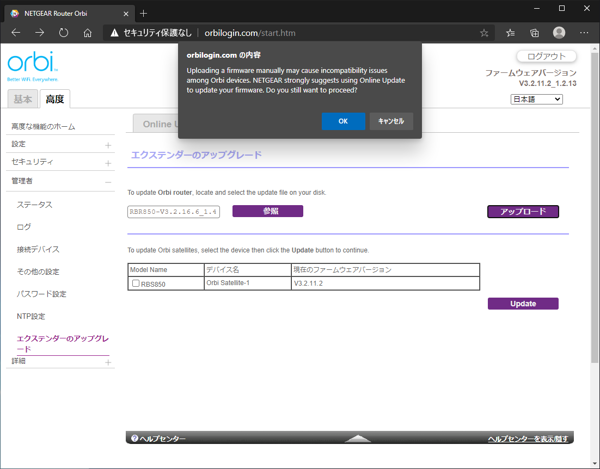Click the firmware file name field
This screenshot has width=600, height=469.
(174, 212)
